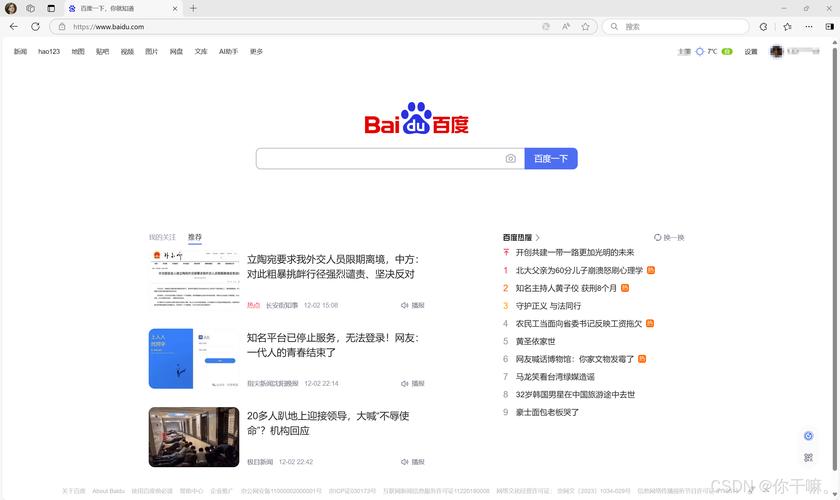The height and width of the screenshot is (500, 840).
Task: Open Read aloud icon in address bar
Action: point(566,26)
